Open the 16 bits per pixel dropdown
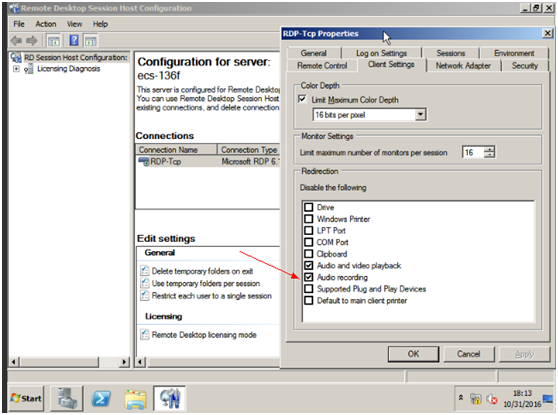 coord(420,115)
